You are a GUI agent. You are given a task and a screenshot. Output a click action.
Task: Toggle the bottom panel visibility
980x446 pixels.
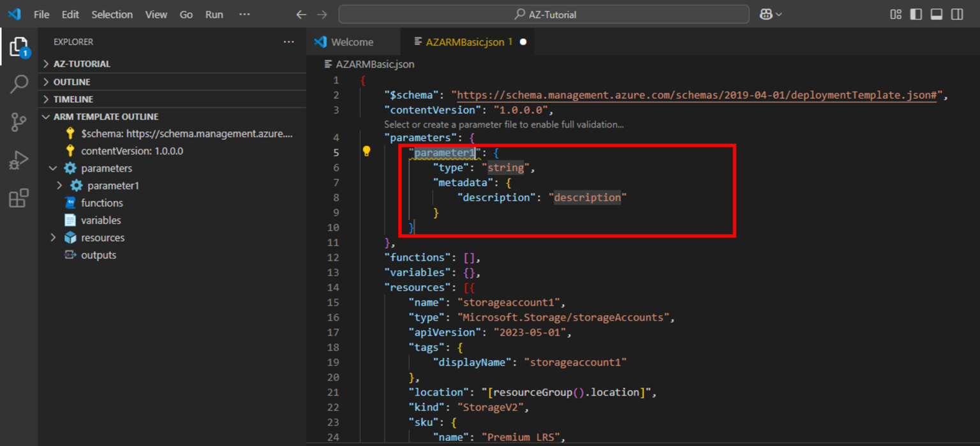937,14
